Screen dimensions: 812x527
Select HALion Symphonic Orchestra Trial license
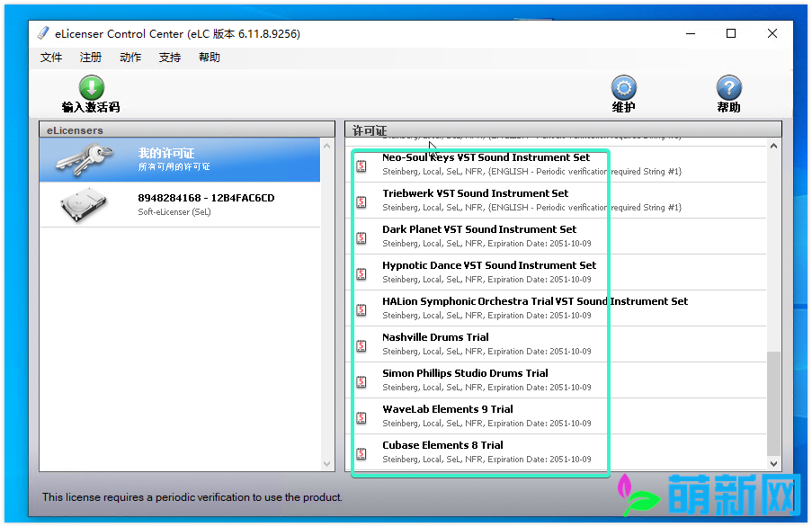557,308
